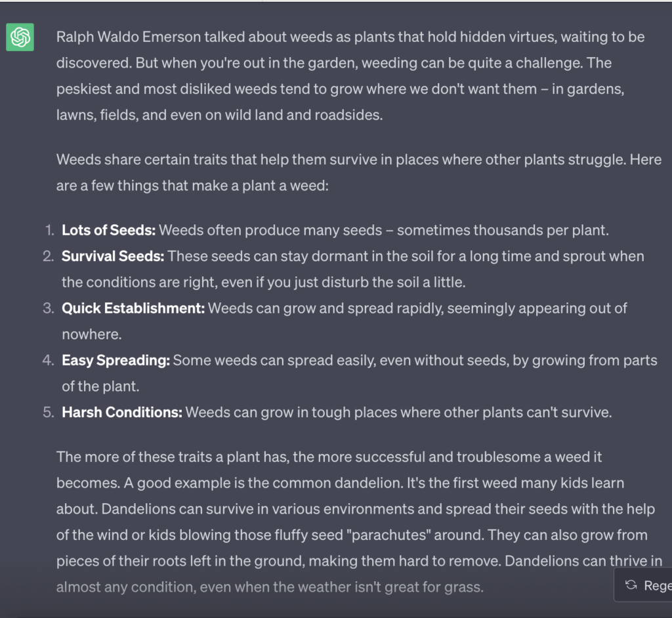
Task: Click the ChatGPT logo avatar icon
Action: click(x=20, y=37)
